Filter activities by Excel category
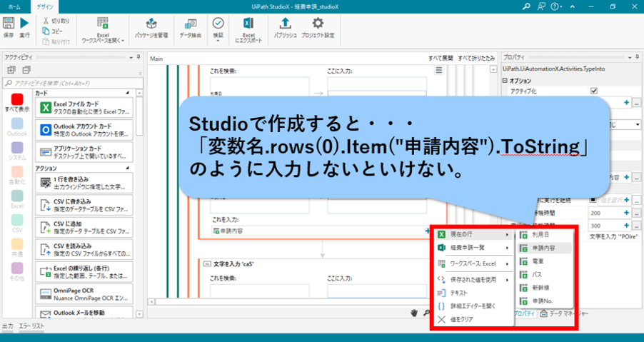The width and height of the screenshot is (644, 342). pos(17,199)
